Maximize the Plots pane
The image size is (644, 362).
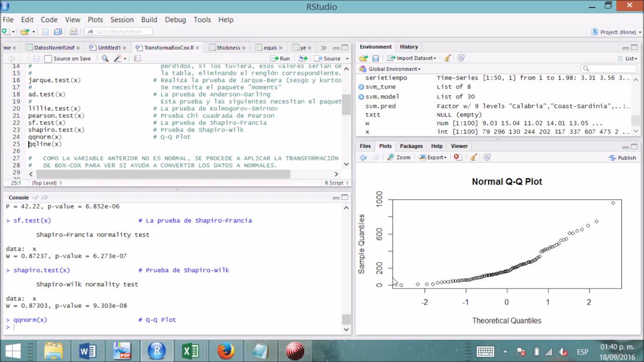click(635, 146)
